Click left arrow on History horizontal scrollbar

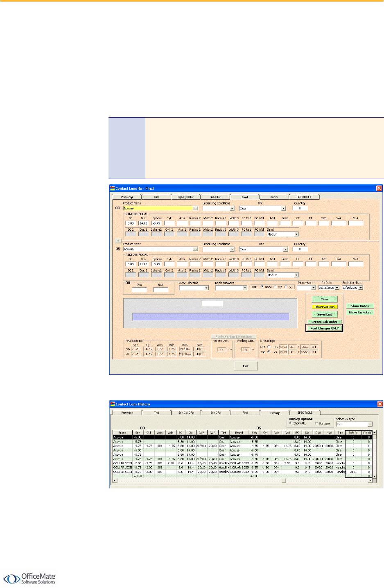(115, 481)
